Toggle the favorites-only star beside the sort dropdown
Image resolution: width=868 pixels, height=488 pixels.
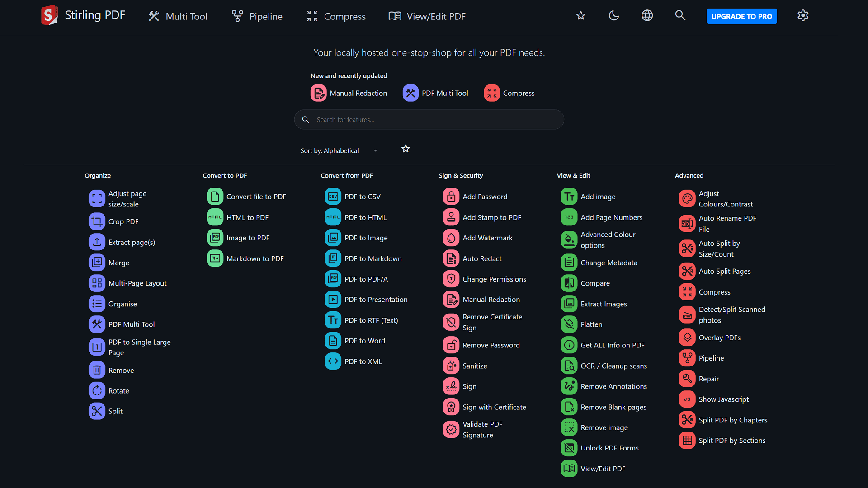(x=406, y=149)
